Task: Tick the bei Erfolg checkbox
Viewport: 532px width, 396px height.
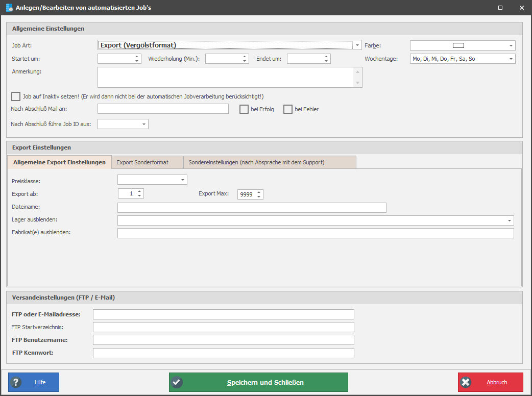Action: tap(244, 109)
